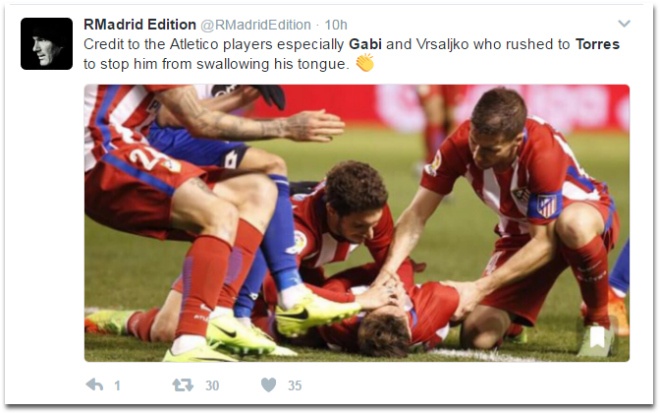The height and width of the screenshot is (413, 660).
Task: Click the bold word Gabi
Action: click(x=365, y=44)
